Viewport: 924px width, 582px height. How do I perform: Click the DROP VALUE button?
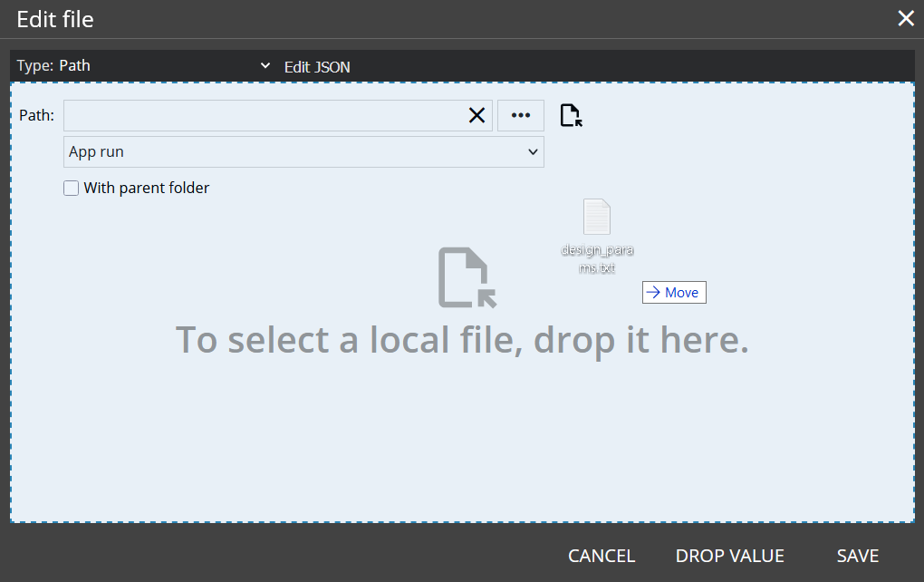[x=729, y=556]
